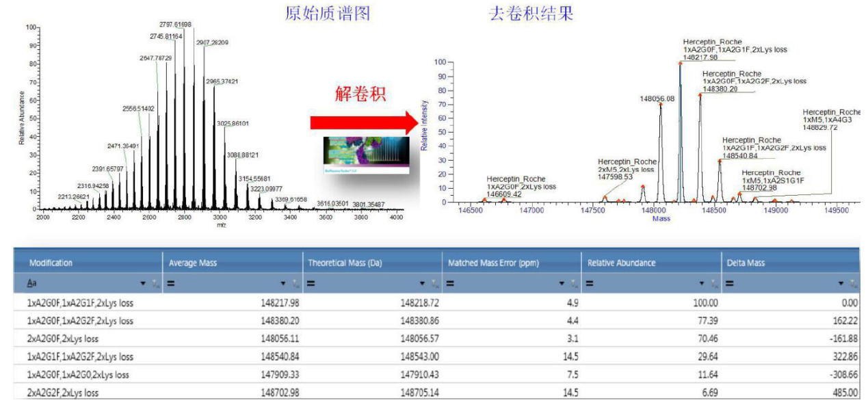The height and width of the screenshot is (405, 868).
Task: Click deconvoluted peak mass label 148829.72
Action: pyautogui.click(x=819, y=127)
